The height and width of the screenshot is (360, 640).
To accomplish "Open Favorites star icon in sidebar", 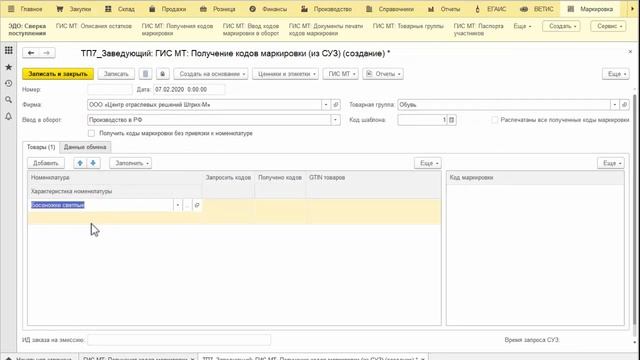I will point(9,67).
